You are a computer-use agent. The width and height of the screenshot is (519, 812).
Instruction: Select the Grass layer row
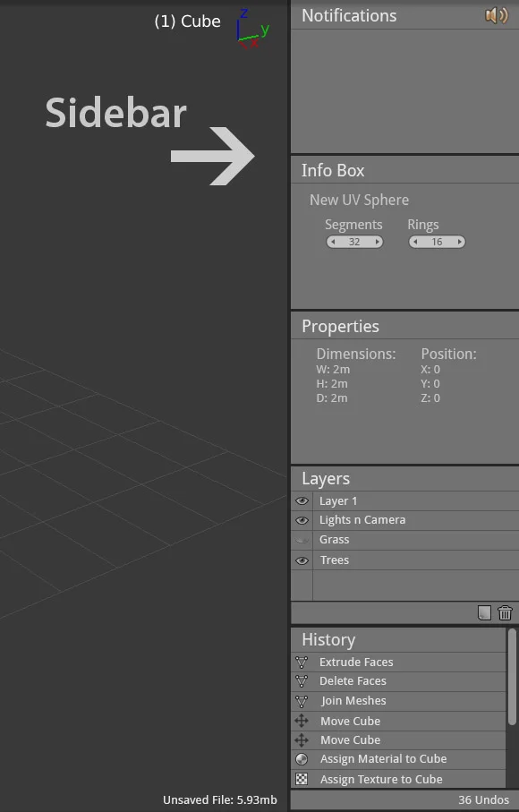[405, 540]
